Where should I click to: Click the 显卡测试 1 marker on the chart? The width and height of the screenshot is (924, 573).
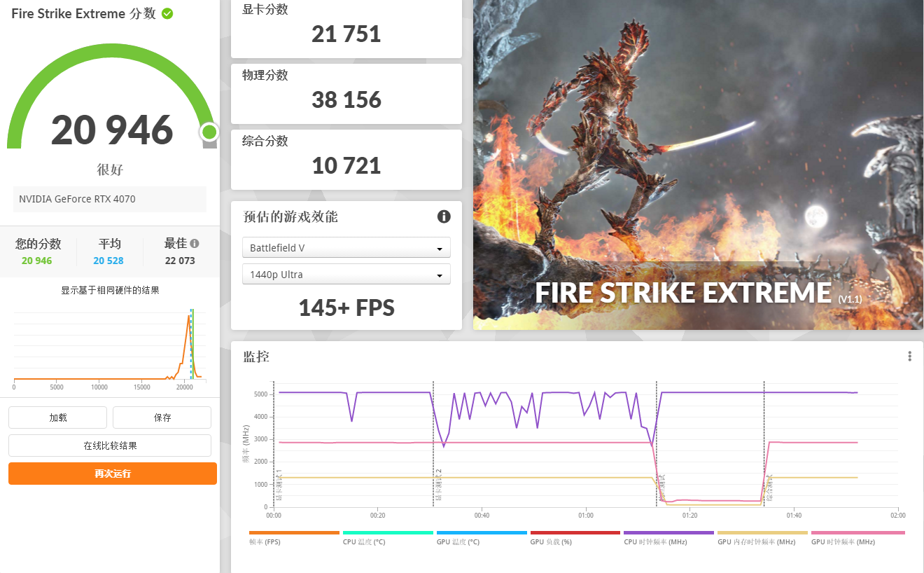(x=279, y=485)
